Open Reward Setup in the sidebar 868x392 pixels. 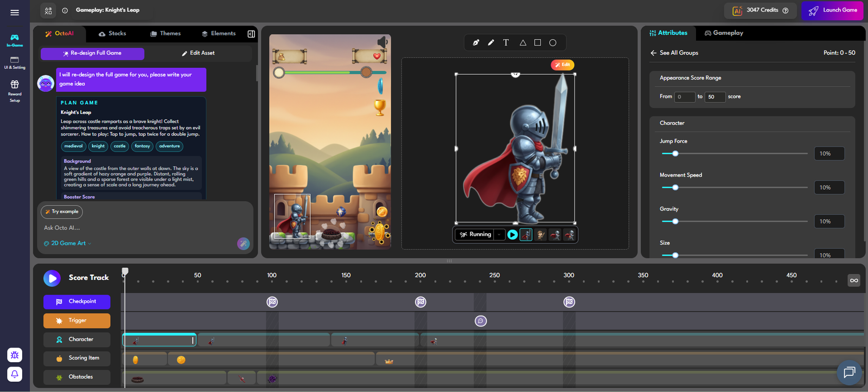(x=15, y=90)
